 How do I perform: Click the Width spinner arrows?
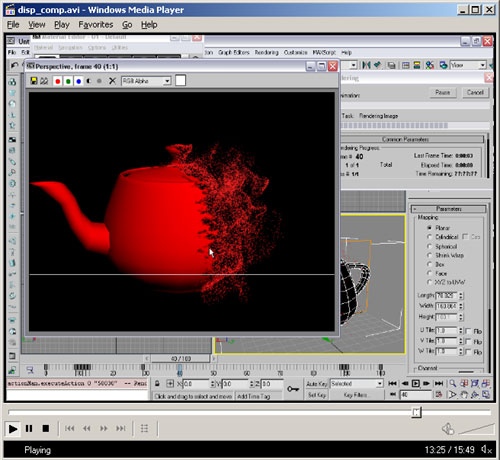461,306
